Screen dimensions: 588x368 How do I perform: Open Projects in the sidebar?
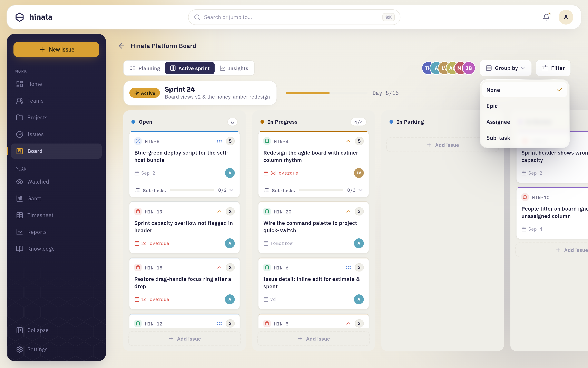[56, 118]
